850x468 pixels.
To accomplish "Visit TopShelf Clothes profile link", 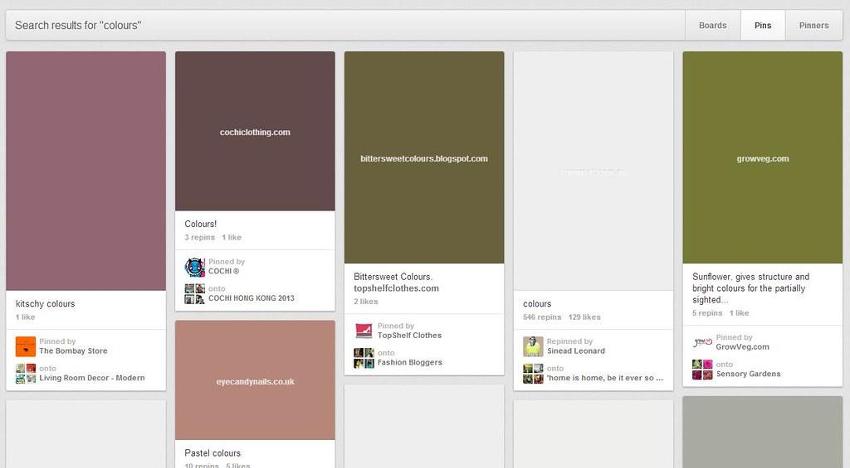I will pyautogui.click(x=409, y=335).
